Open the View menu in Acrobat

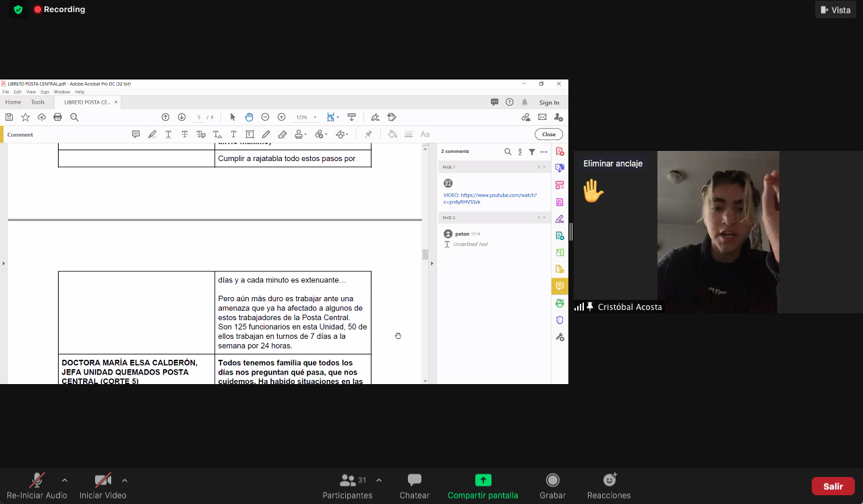pyautogui.click(x=31, y=92)
